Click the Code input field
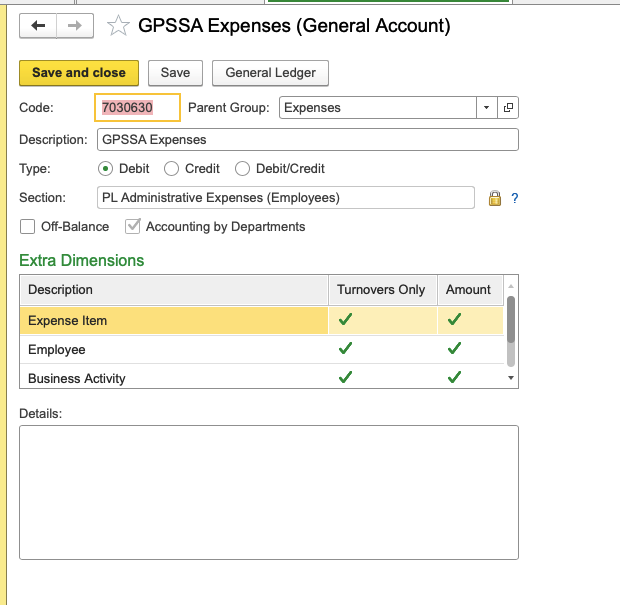The width and height of the screenshot is (620, 605). pos(137,108)
